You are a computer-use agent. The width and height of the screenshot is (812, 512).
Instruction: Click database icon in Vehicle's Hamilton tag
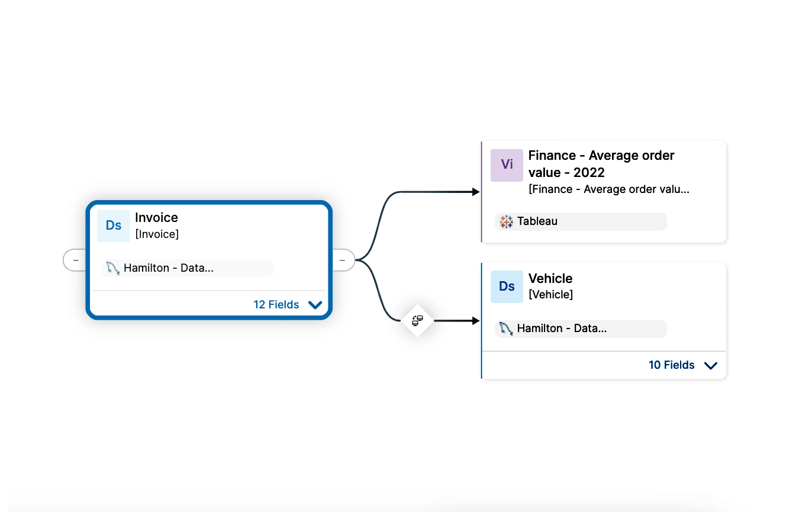(x=506, y=329)
